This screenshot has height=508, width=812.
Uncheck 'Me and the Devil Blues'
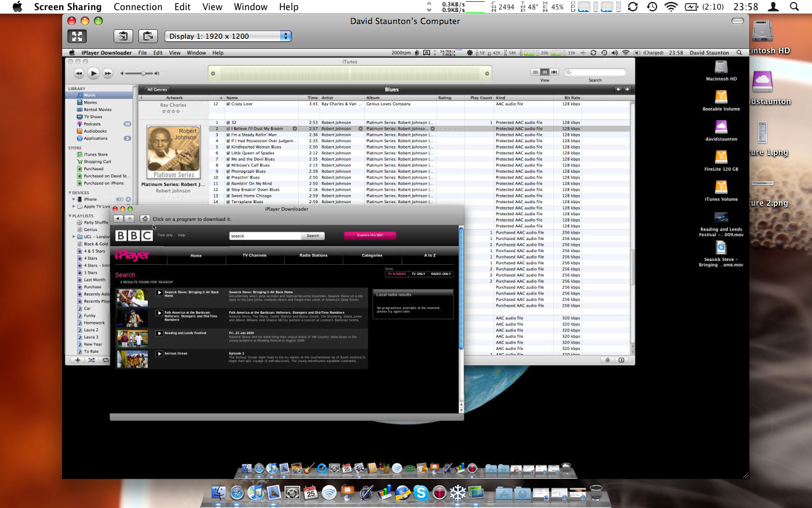(228, 159)
